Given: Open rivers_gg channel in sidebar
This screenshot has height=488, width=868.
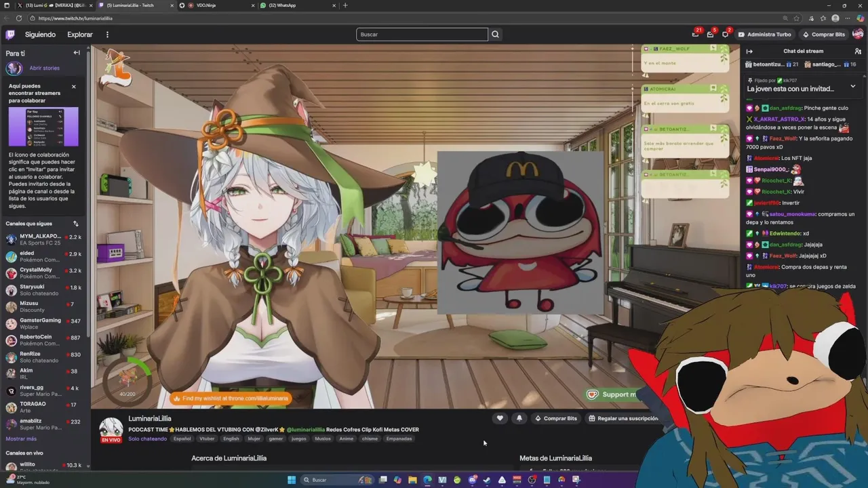Looking at the screenshot, I should 44,390.
